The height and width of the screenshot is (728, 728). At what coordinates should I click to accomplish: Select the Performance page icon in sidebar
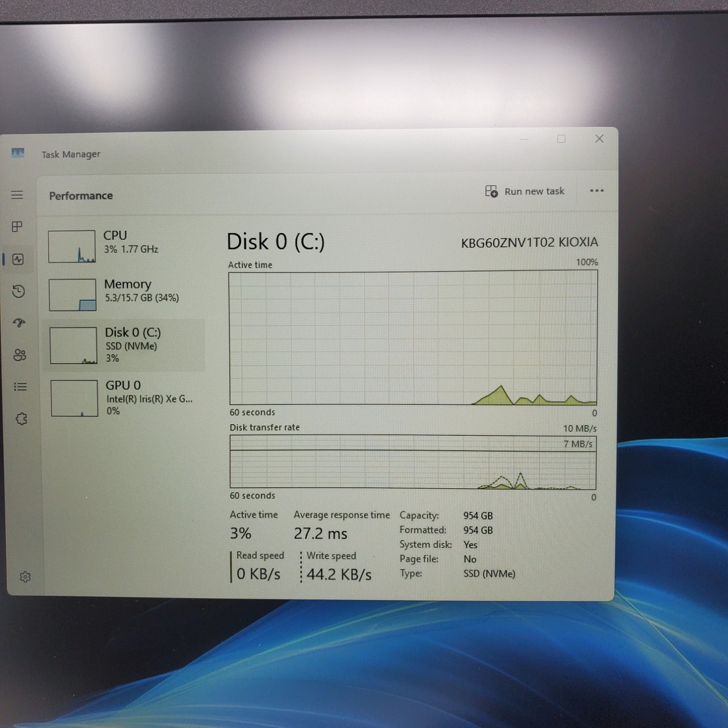coord(18,259)
